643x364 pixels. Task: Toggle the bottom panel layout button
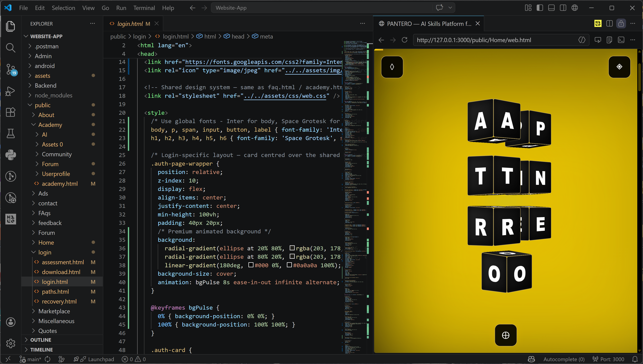click(551, 8)
